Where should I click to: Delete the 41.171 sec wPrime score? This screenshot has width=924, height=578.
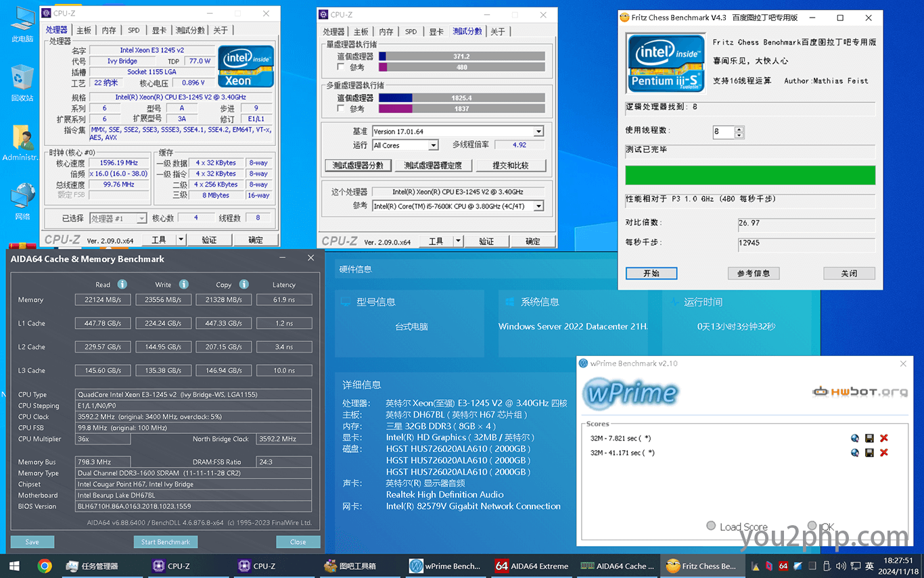click(x=883, y=453)
